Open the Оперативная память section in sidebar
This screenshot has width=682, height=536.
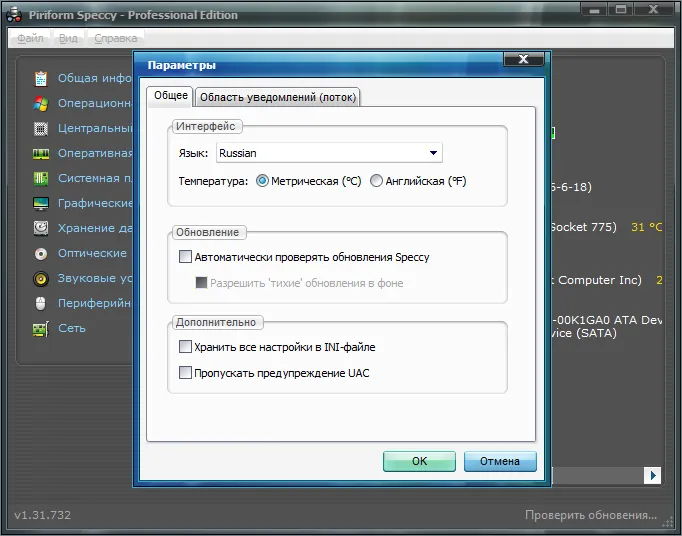95,154
